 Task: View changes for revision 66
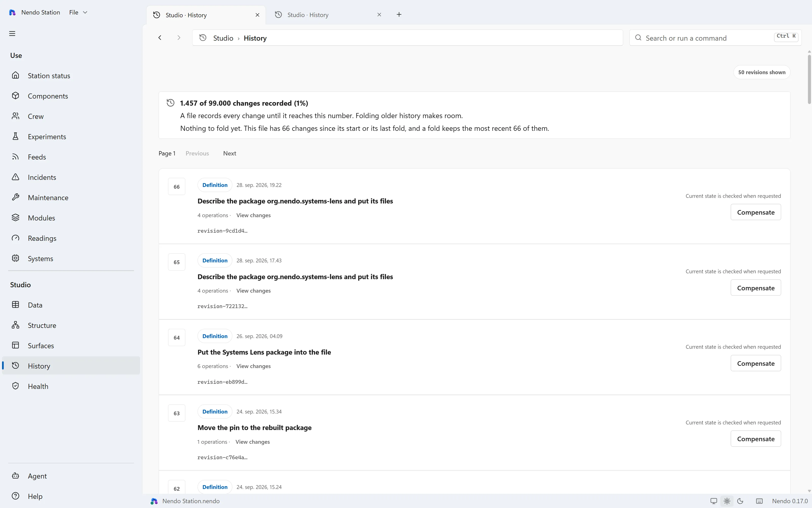click(253, 215)
